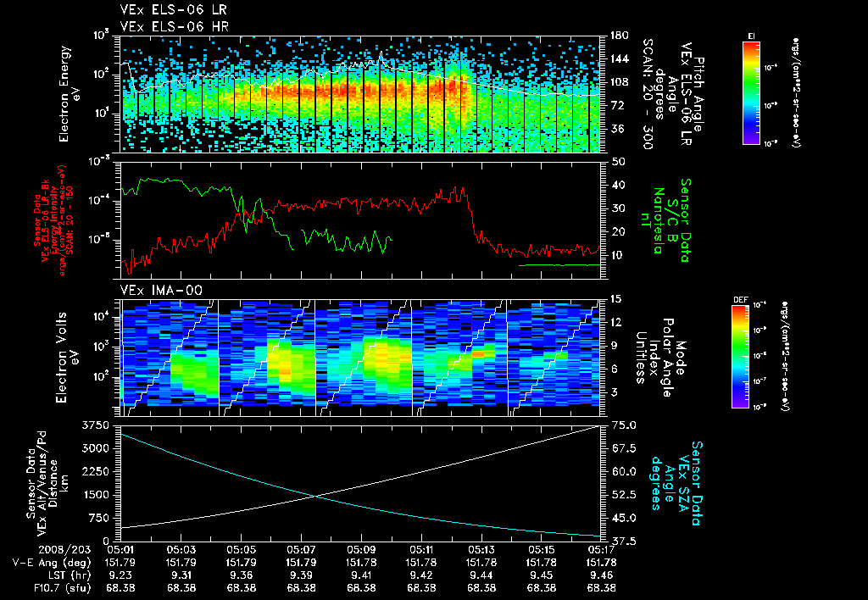Click the 1500 distance axis tick
This screenshot has height=600, width=868.
[95, 495]
